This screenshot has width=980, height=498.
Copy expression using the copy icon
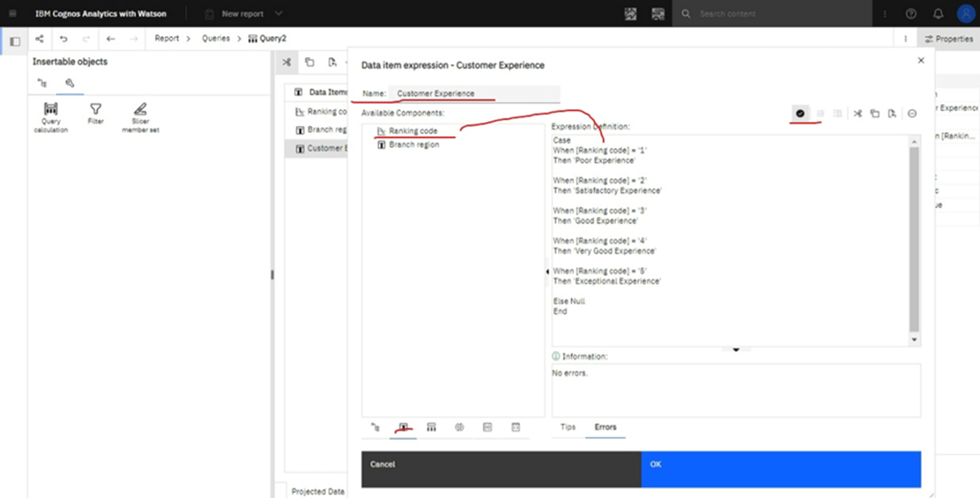coord(874,114)
